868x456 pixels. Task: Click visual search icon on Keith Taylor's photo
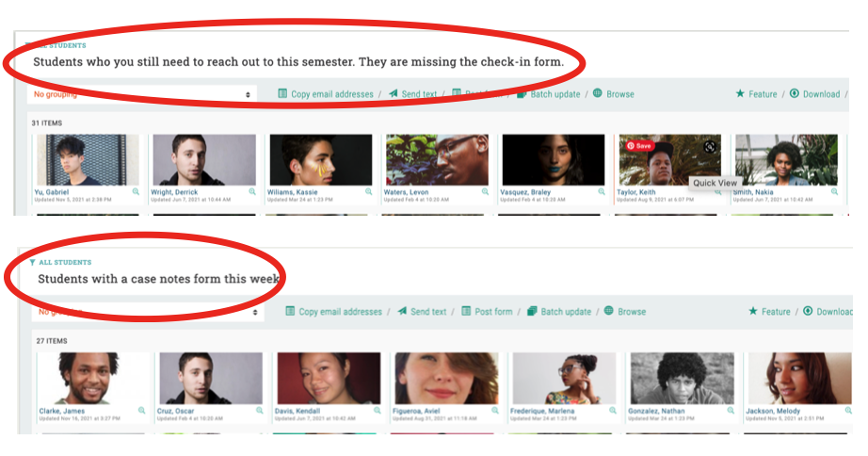(x=710, y=146)
